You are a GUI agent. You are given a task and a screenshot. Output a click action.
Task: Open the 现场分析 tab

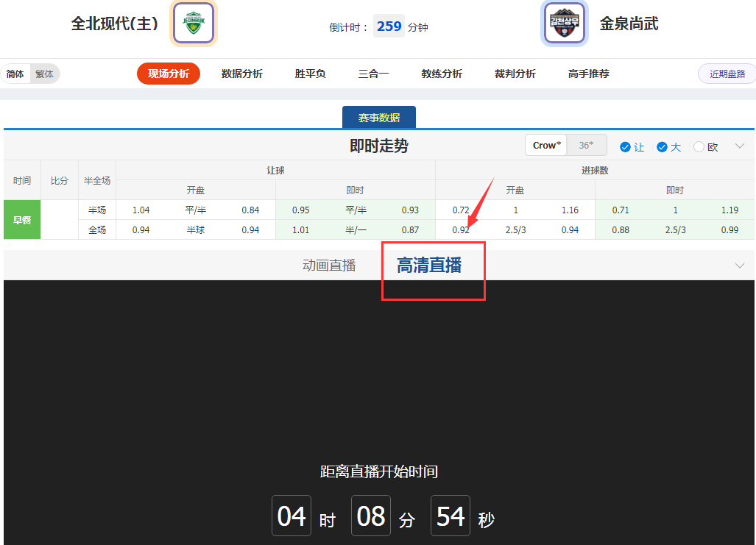coord(169,74)
